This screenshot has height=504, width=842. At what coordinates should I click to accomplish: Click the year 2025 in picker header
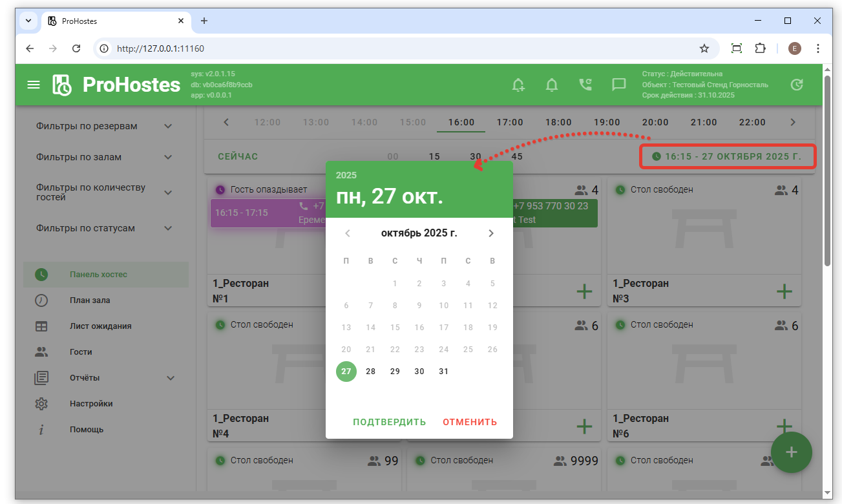346,175
